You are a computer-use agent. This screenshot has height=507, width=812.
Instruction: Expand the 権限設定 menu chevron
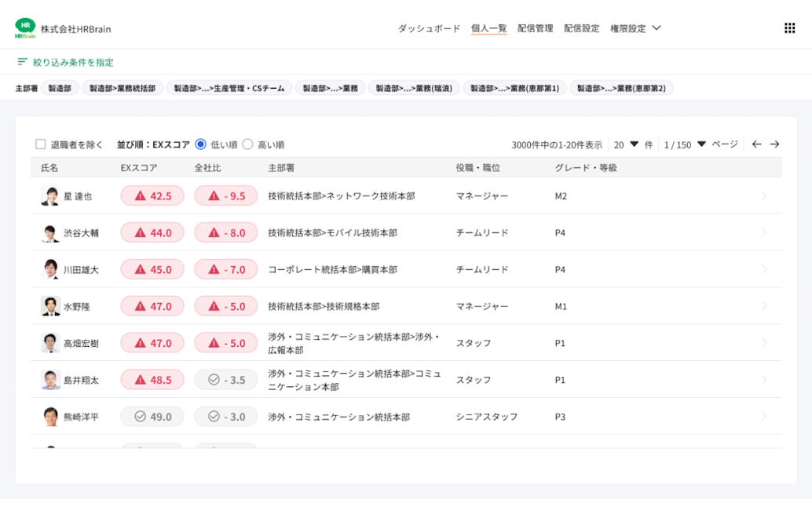[x=656, y=27]
